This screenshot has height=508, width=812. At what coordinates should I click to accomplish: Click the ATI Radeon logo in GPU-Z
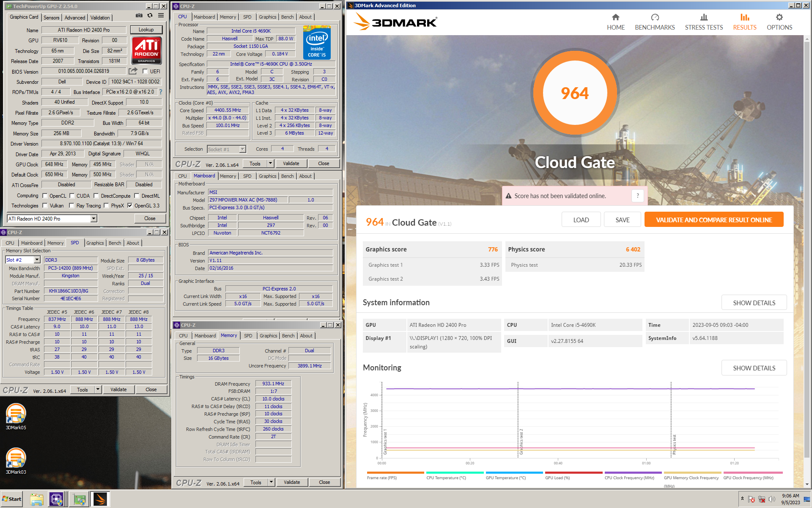click(x=146, y=50)
